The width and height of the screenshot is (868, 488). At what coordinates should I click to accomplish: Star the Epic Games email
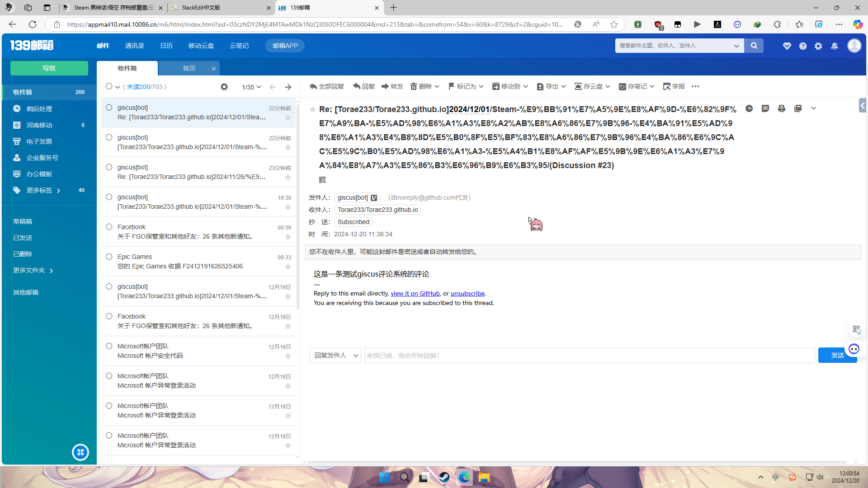(288, 267)
